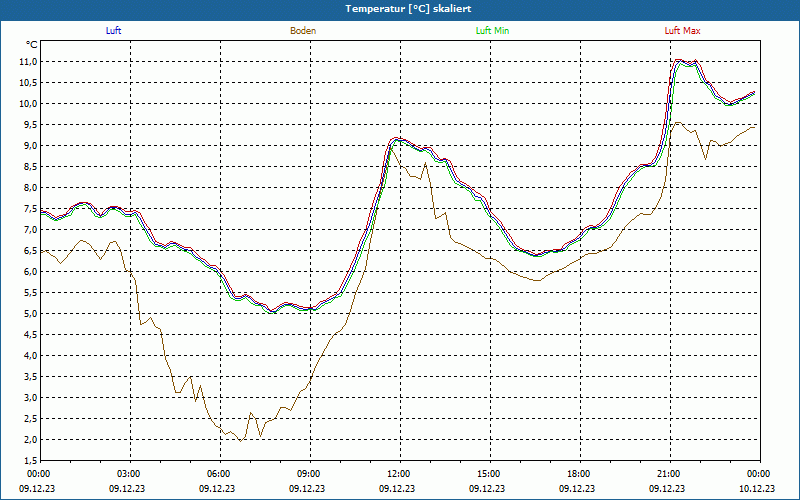Click the 'Luft Max' legend label

click(682, 31)
